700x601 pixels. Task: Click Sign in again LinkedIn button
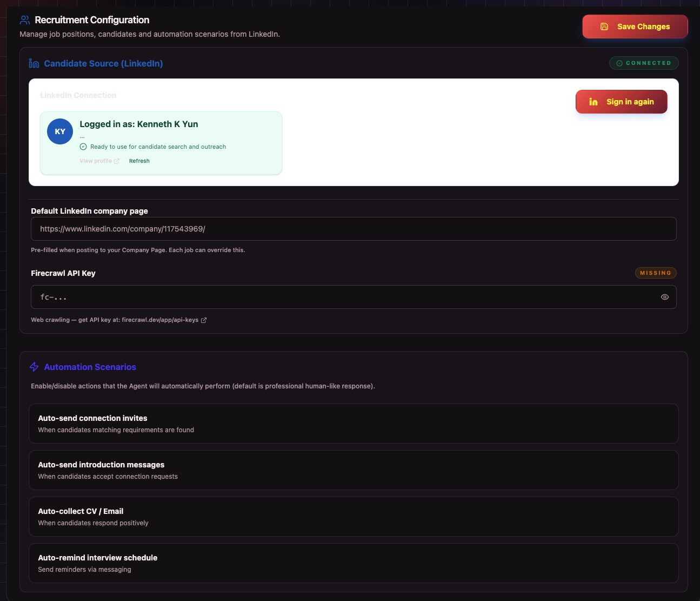pyautogui.click(x=622, y=102)
